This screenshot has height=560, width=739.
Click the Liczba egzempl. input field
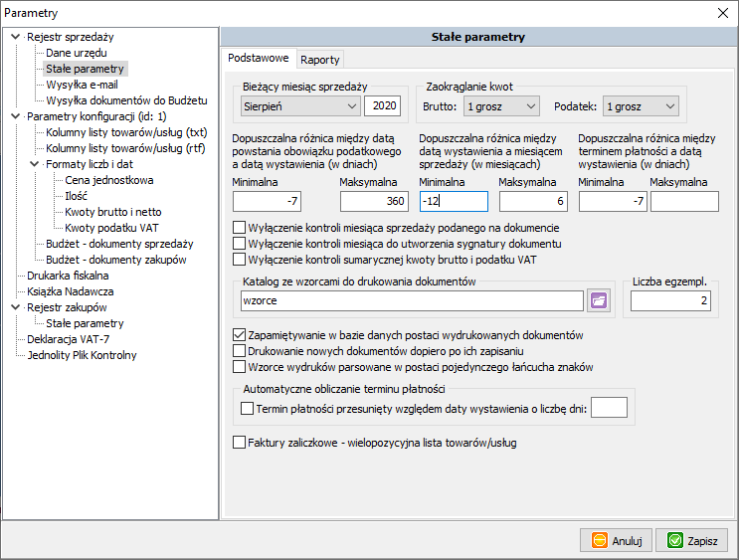670,300
